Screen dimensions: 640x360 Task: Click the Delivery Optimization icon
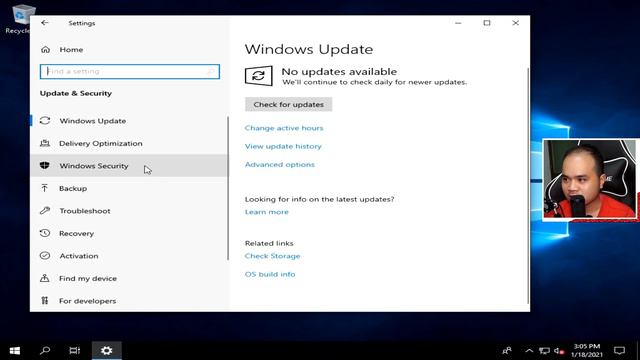45,143
